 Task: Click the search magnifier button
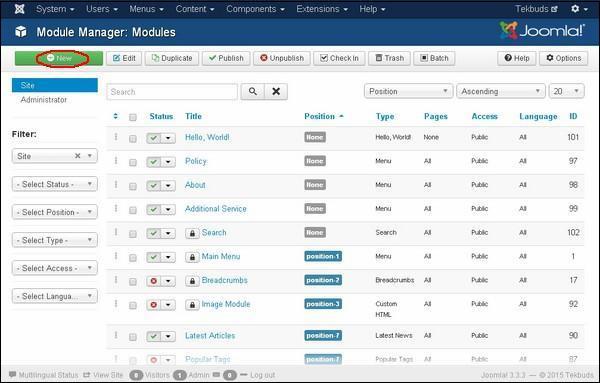point(253,91)
